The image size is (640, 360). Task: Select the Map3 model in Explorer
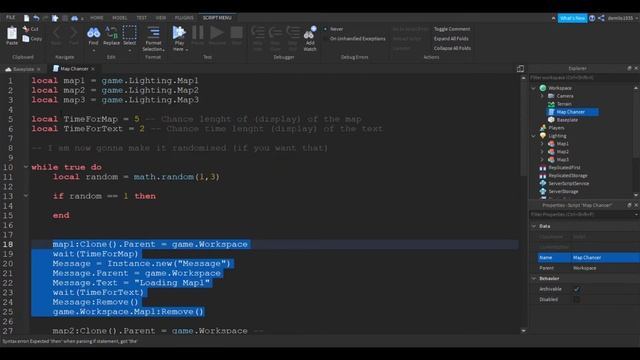coord(562,160)
